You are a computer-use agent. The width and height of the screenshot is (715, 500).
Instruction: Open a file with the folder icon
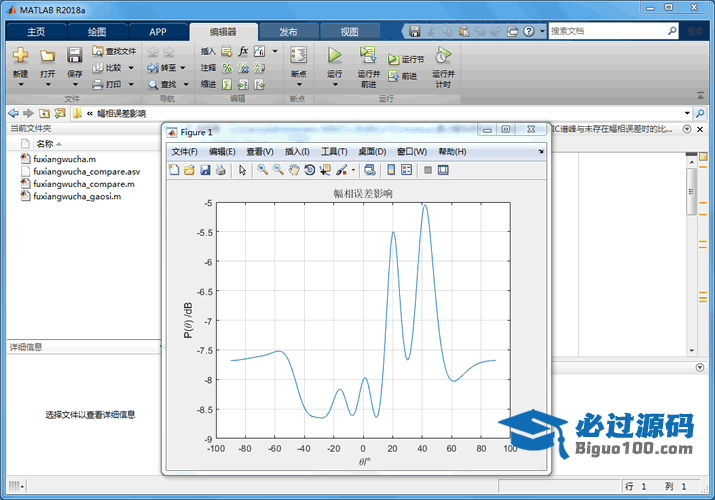pyautogui.click(x=47, y=55)
